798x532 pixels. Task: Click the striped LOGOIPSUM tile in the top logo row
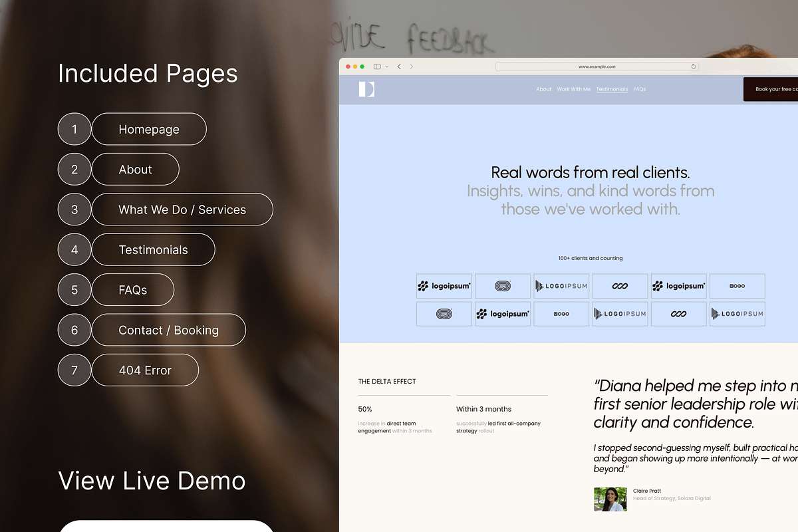pos(561,286)
